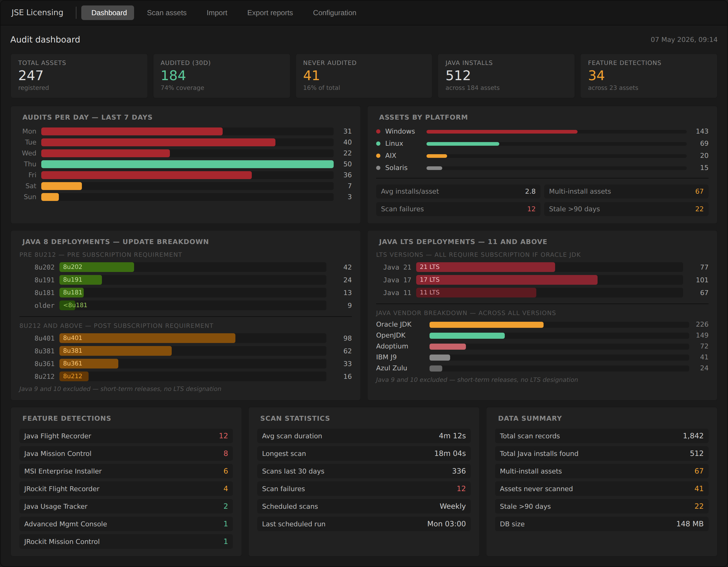Click the Windows red legend dot
This screenshot has height=567, width=728.
point(378,131)
